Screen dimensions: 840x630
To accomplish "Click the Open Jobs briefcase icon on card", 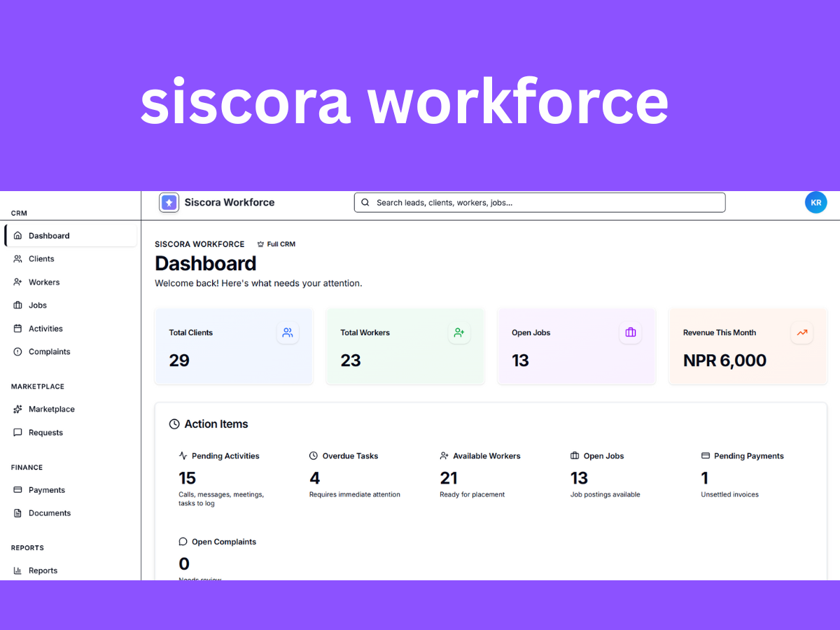I will 630,332.
